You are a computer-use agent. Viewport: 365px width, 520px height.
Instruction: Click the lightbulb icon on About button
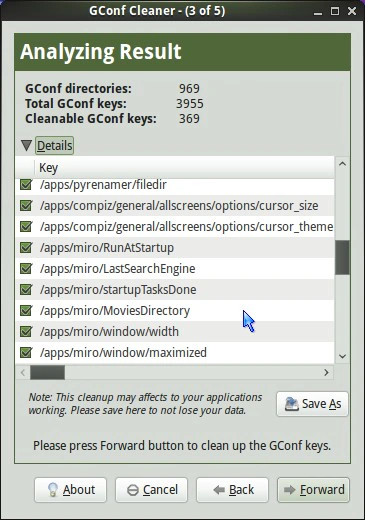(53, 490)
